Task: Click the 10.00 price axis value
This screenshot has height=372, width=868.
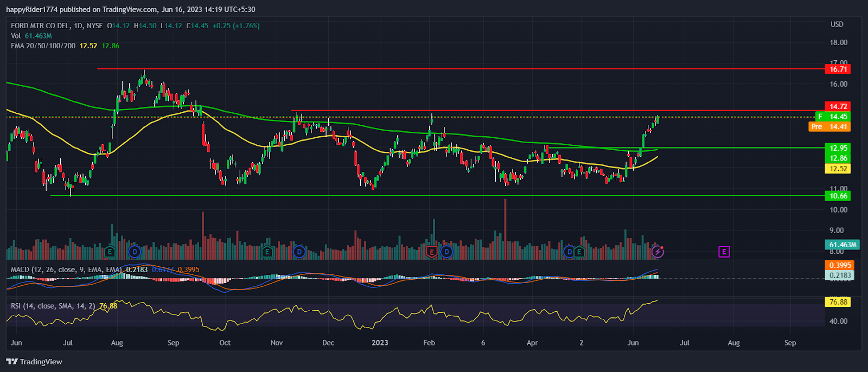Action: coord(839,210)
